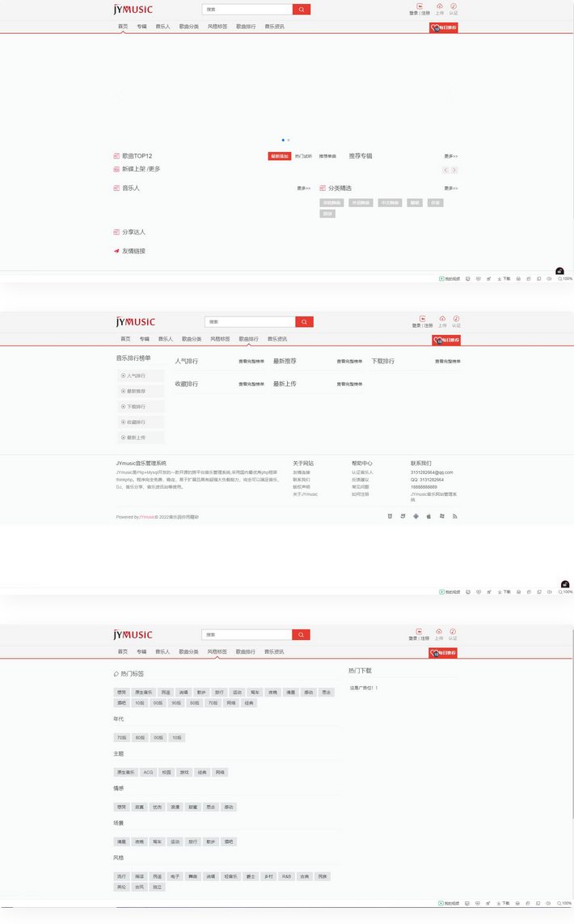Image resolution: width=574 pixels, height=924 pixels.
Task: Open the RSS feed icon in footer
Action: click(x=455, y=516)
